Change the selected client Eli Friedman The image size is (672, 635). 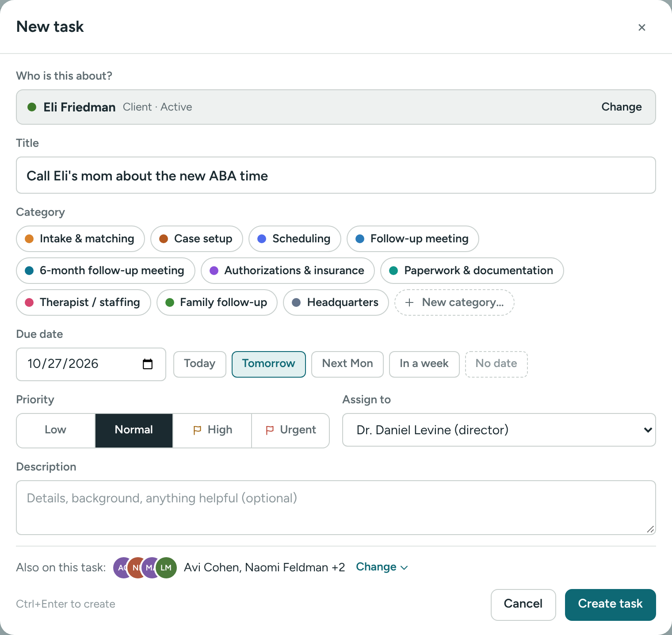pos(621,107)
